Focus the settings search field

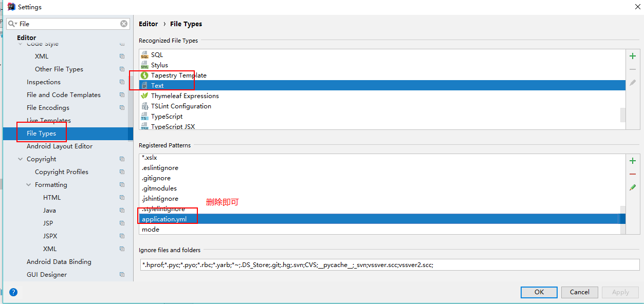(x=68, y=24)
